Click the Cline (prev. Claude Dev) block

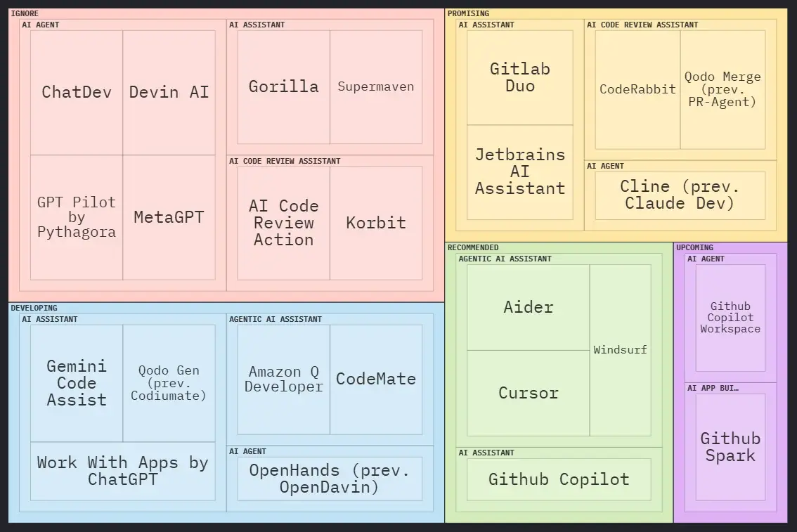tap(680, 195)
